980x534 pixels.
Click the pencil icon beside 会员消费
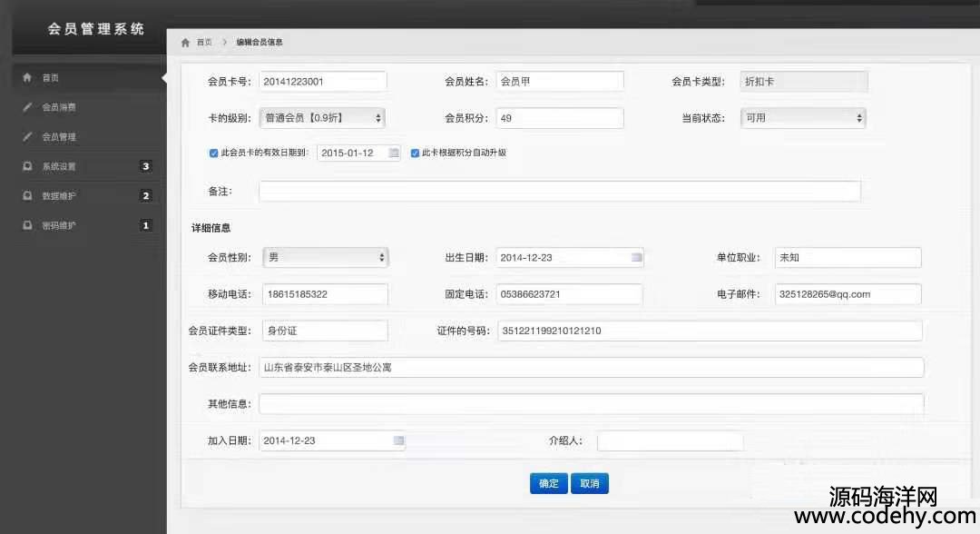click(x=27, y=107)
